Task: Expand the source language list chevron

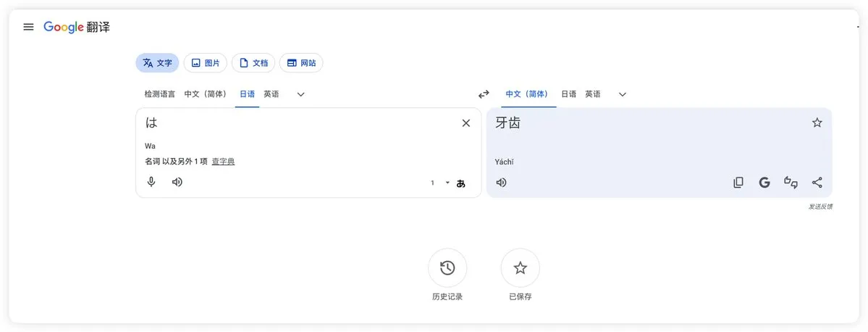Action: tap(300, 94)
